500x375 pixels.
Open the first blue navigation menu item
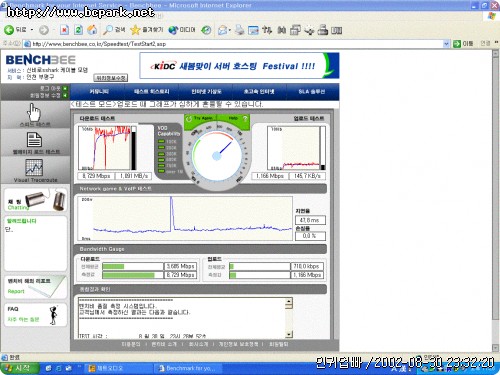click(99, 91)
